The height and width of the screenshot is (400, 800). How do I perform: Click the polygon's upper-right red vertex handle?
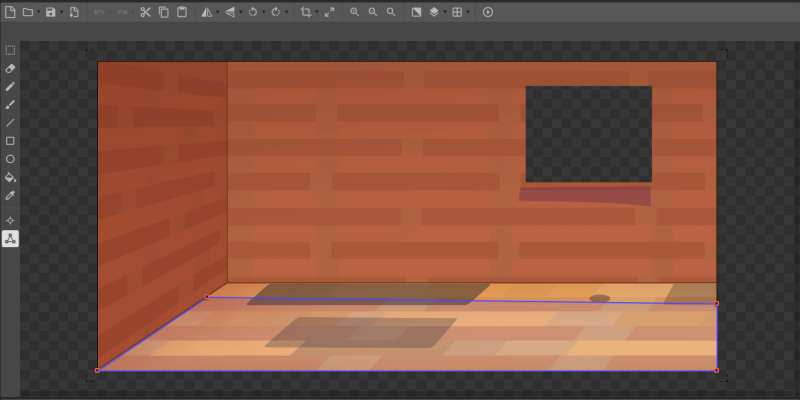(x=716, y=304)
